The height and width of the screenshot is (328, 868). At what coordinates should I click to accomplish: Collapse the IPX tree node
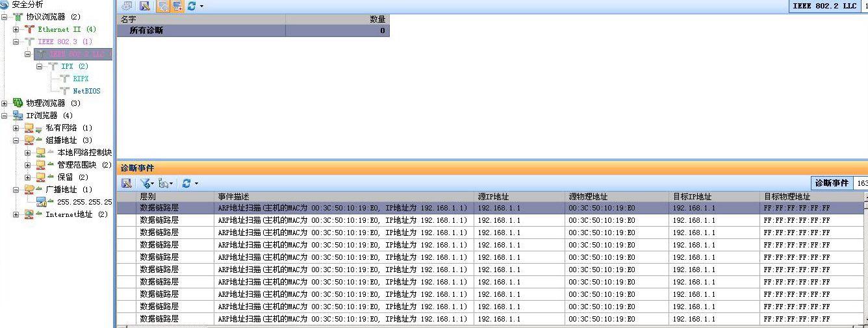(40, 66)
